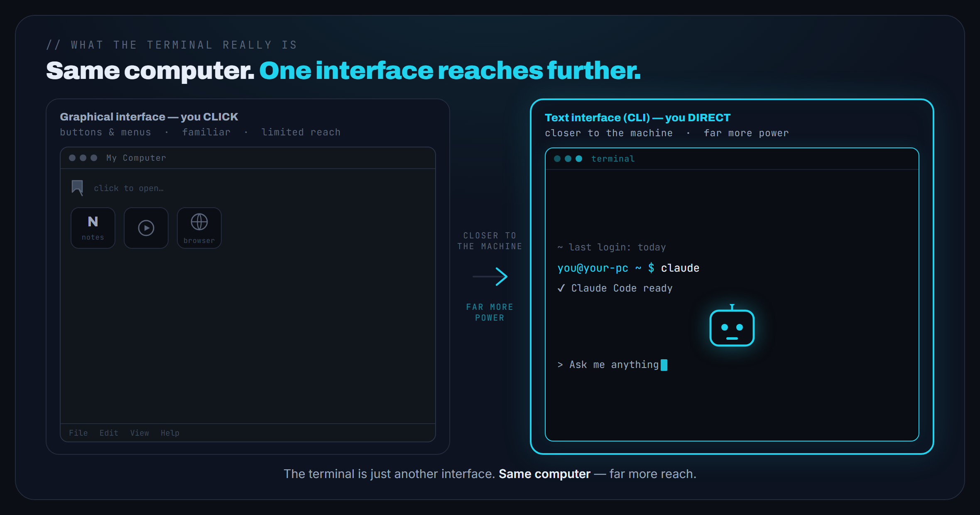Viewport: 980px width, 515px height.
Task: Click the 'click to open…' text
Action: pos(129,188)
